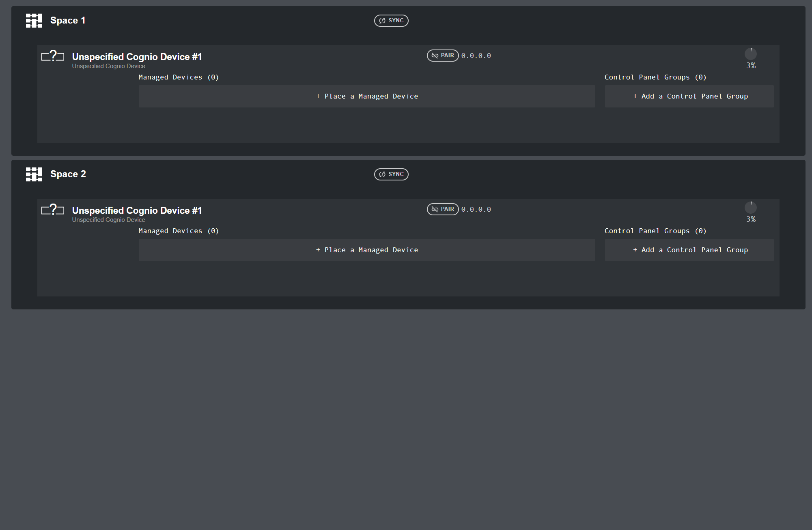Click the 0.0.0.0 IP address in Space 2
The image size is (812, 530).
476,209
